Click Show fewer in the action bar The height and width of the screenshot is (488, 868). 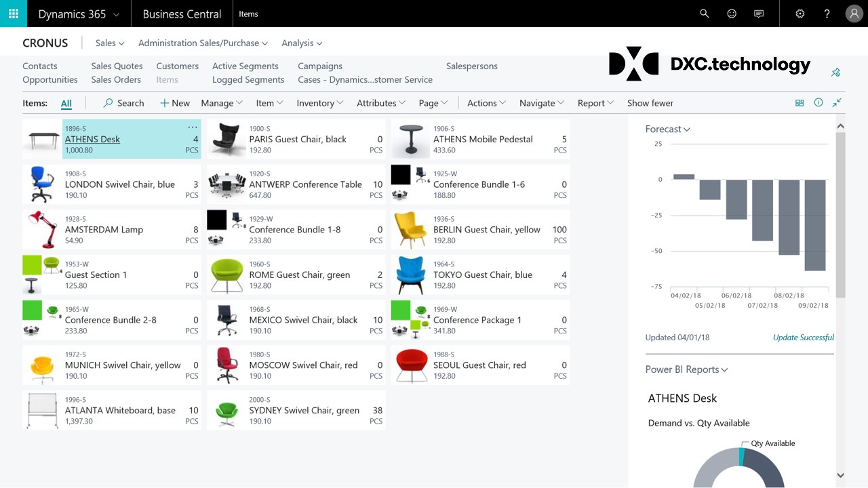[650, 103]
